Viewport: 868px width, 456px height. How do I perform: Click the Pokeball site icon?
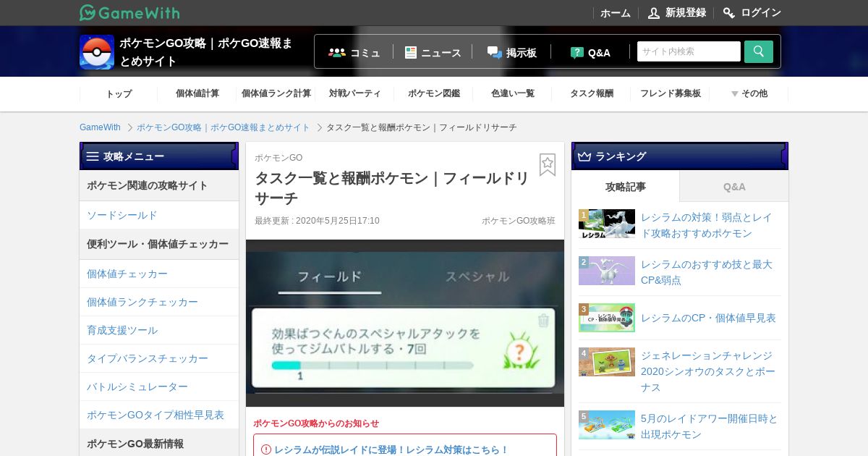[x=97, y=52]
